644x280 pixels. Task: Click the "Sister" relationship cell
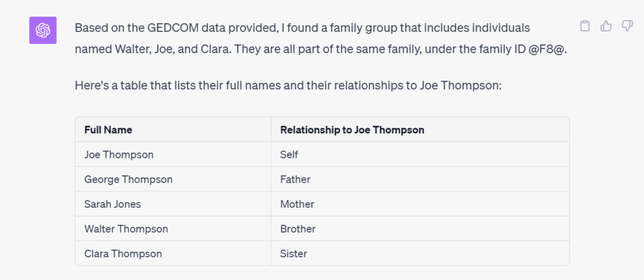(x=419, y=254)
